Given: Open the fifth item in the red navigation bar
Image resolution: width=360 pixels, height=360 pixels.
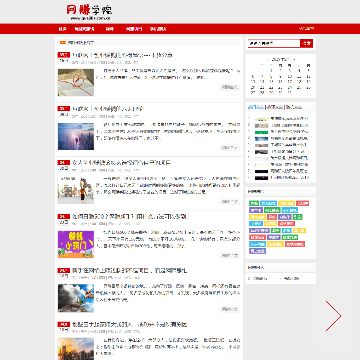Looking at the screenshot, I should coord(158,29).
